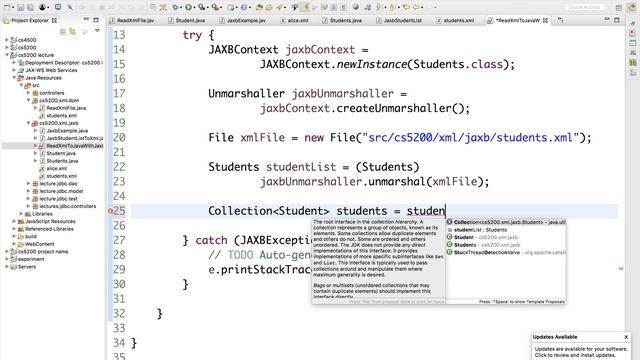Select Referenced Libraries node

[x=49, y=229]
